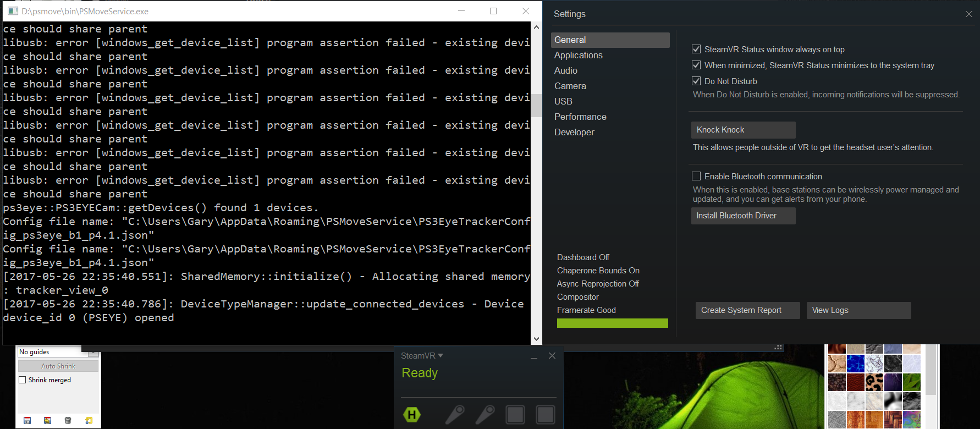Click the Dashboard Off status text
Screen dimensions: 980x429
(x=583, y=257)
